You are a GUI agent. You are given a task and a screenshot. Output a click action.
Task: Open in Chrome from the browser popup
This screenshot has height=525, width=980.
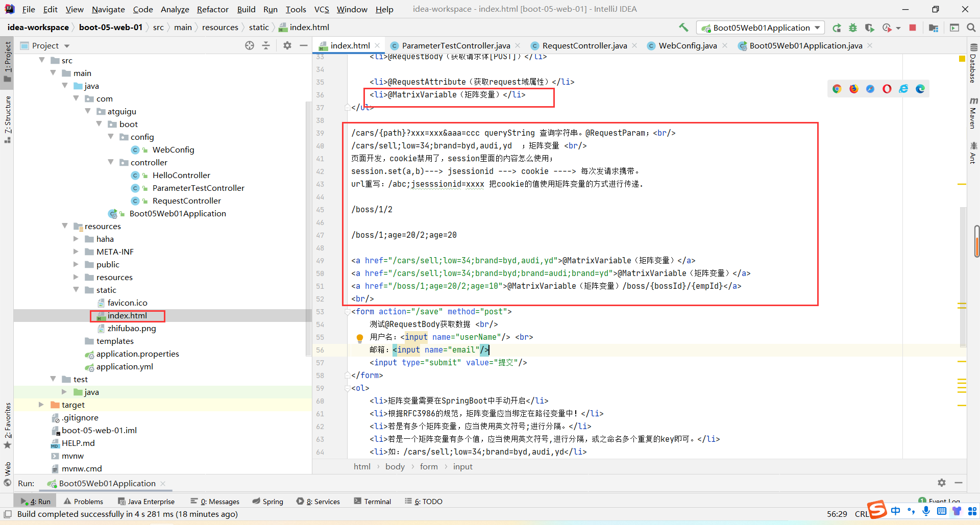coord(837,89)
